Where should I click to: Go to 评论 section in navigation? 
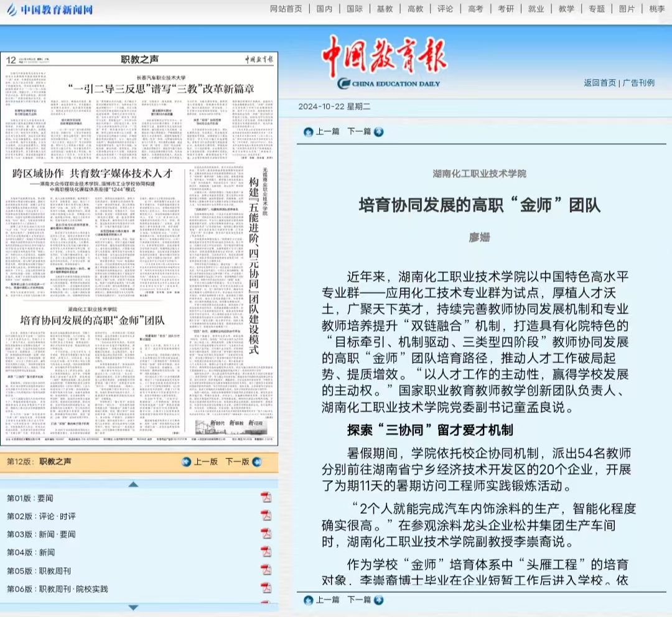pos(446,9)
